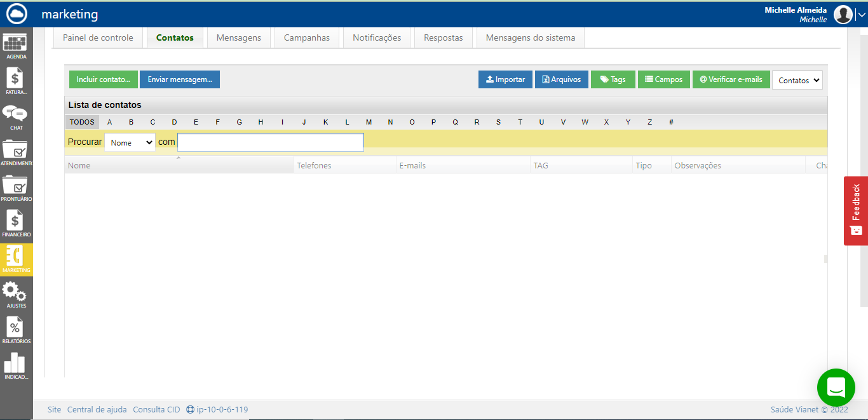Screen dimensions: 868x420
Task: Open Consulta CID footer link
Action: point(156,410)
